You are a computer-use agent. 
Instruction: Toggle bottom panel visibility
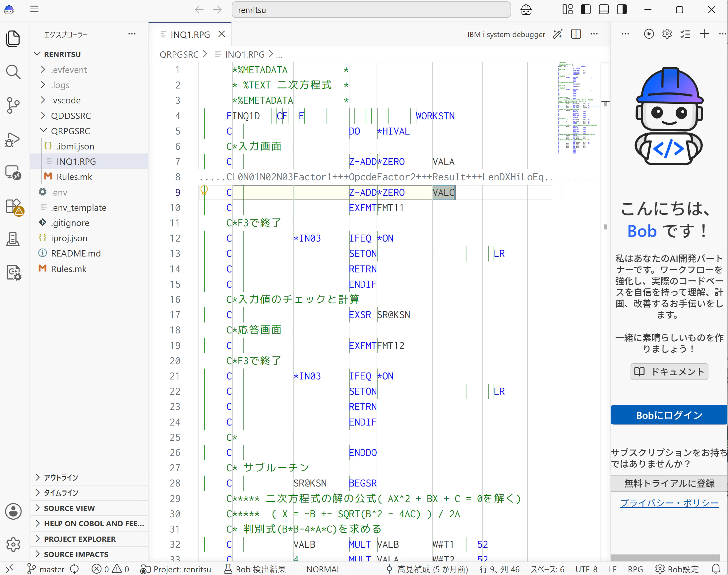pos(604,10)
